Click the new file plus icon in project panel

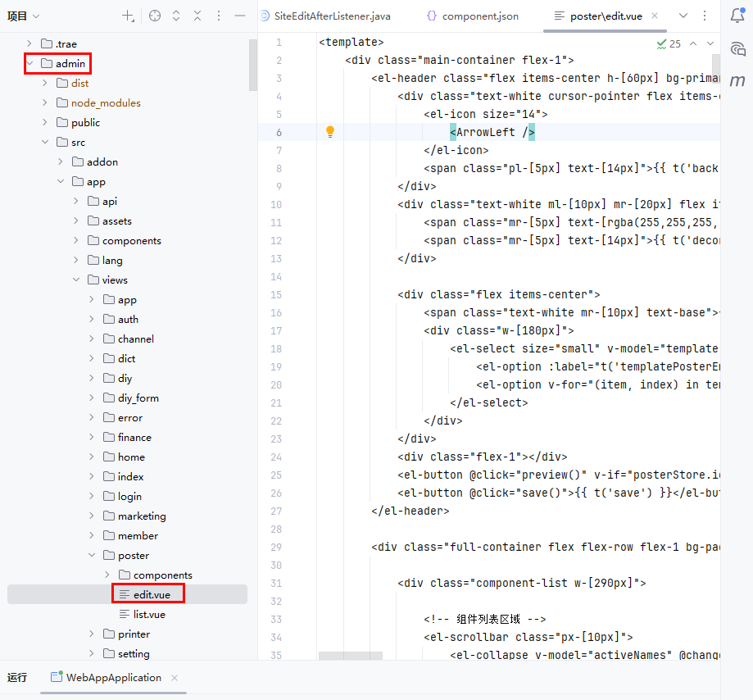tap(128, 16)
